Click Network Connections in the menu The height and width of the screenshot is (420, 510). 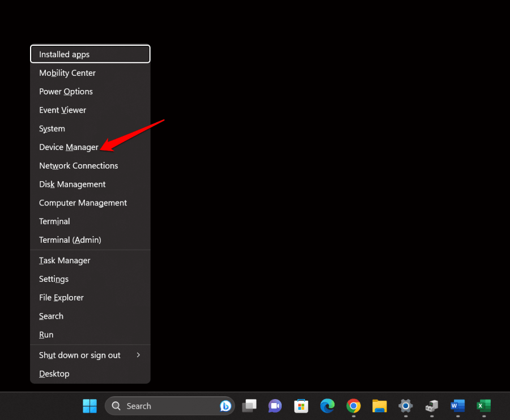pyautogui.click(x=78, y=166)
